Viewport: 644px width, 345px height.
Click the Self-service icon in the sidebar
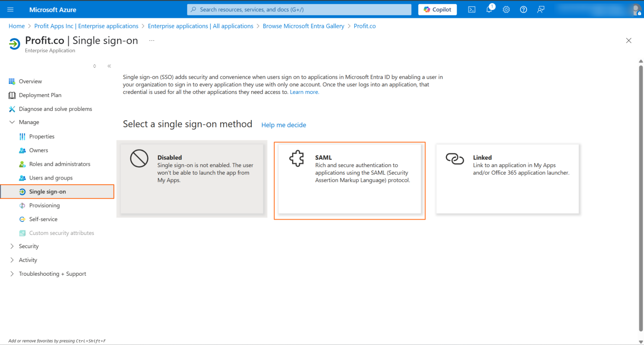tap(22, 219)
